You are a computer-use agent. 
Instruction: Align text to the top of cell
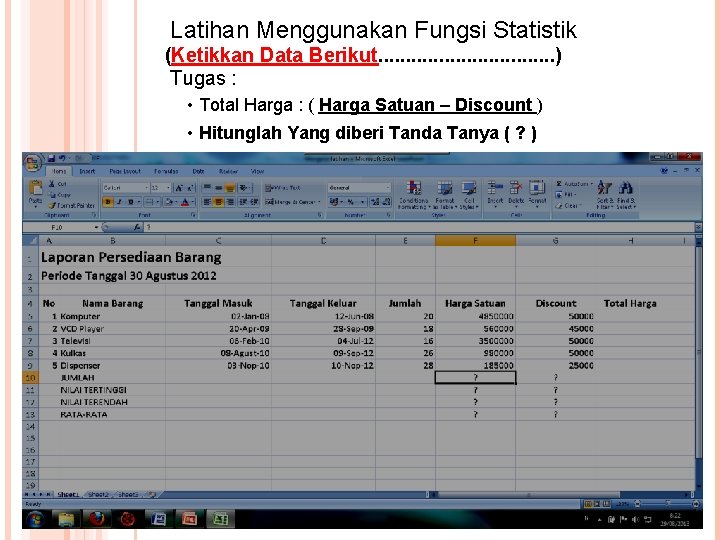(x=207, y=188)
